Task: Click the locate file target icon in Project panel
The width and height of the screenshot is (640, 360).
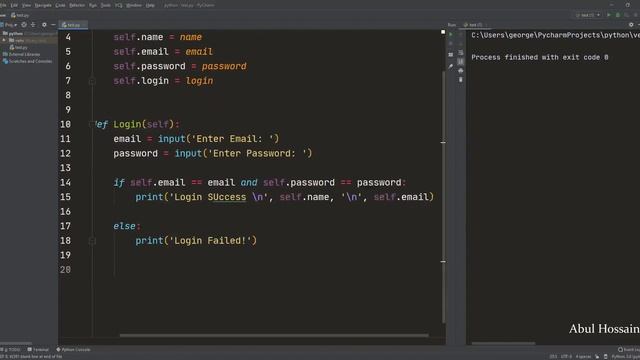Action: point(24,25)
